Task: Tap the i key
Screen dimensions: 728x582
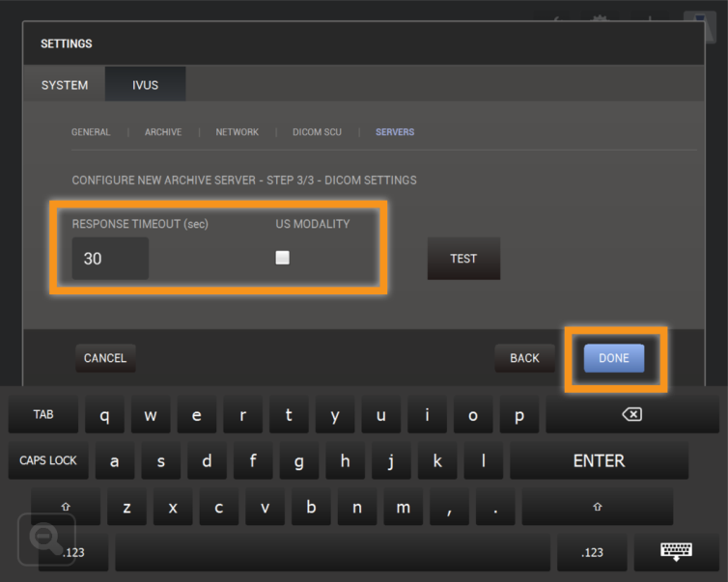Action: tap(427, 414)
